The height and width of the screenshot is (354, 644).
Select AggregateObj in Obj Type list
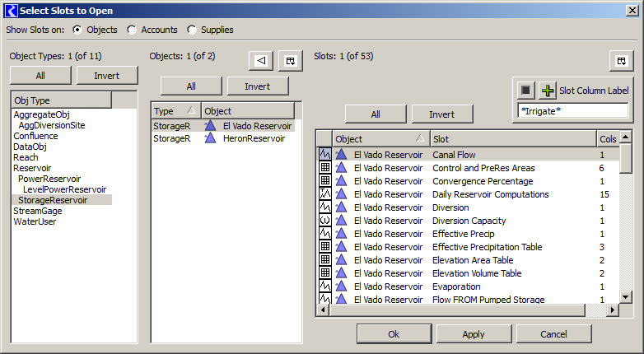(41, 114)
